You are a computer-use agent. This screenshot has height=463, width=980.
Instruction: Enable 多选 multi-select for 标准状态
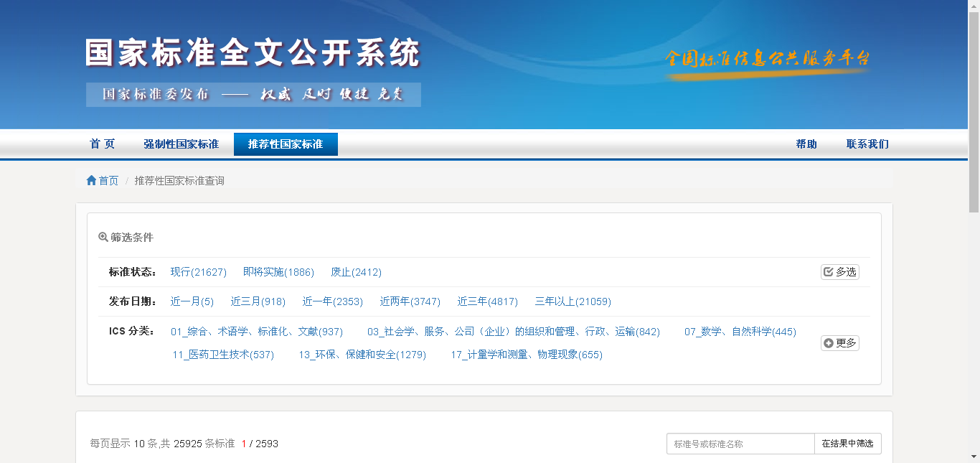coord(840,272)
